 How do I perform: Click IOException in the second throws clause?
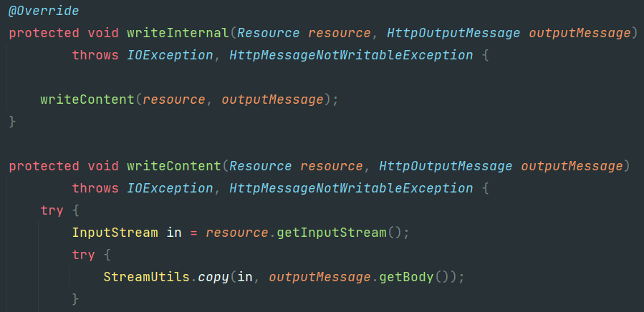pos(170,188)
